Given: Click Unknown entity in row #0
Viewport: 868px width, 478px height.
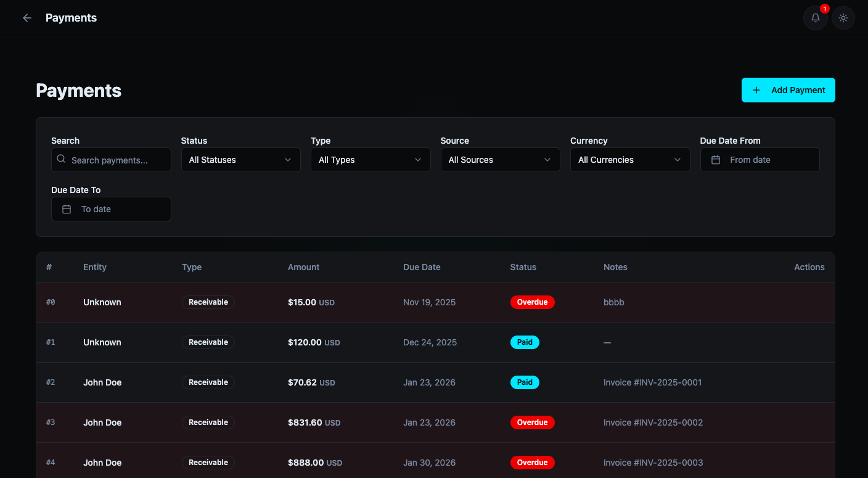Looking at the screenshot, I should tap(102, 302).
